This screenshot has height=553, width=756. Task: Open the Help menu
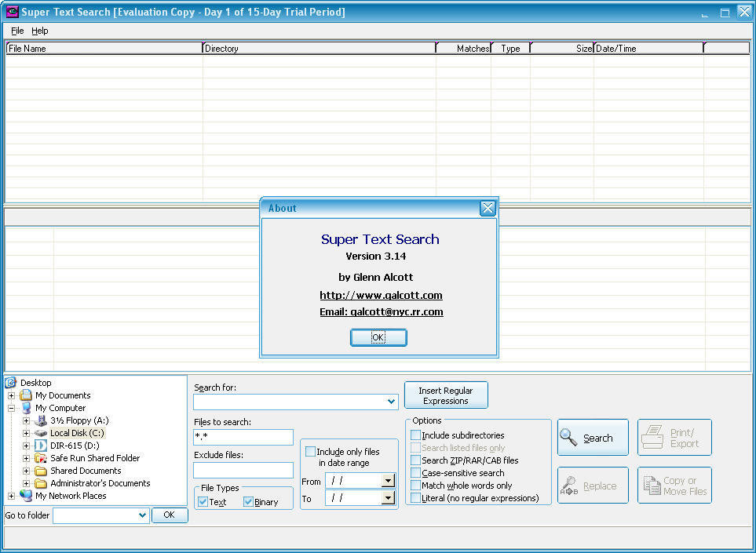[39, 31]
